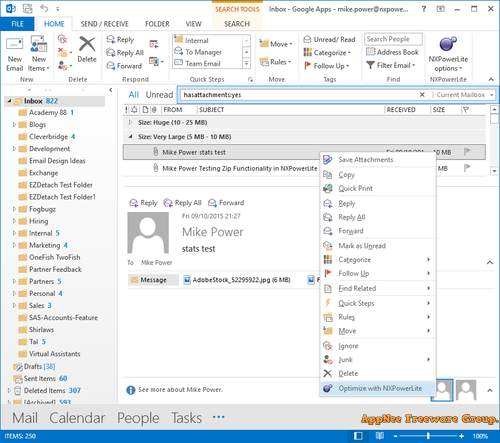
Task: Click the Junk icon in Delete group
Action: (62, 65)
